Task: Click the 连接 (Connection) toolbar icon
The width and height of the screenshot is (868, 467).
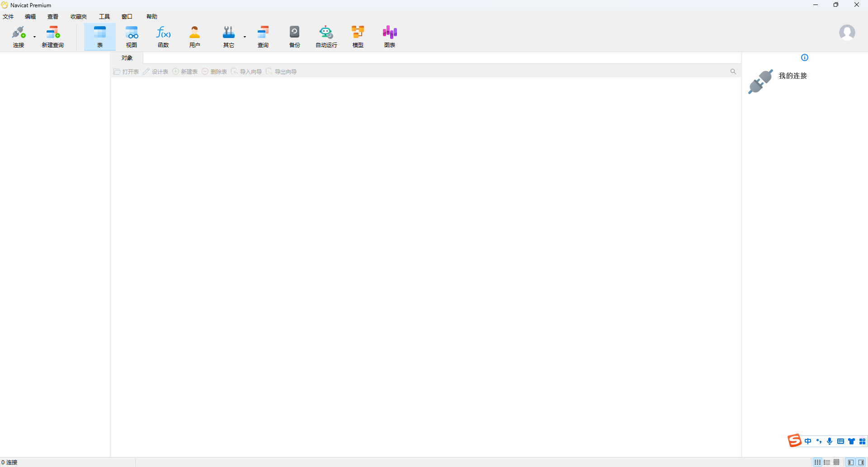Action: tap(19, 36)
